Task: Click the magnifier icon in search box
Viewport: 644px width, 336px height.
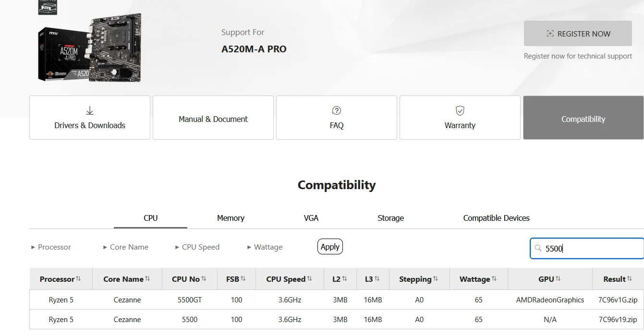Action: click(538, 248)
